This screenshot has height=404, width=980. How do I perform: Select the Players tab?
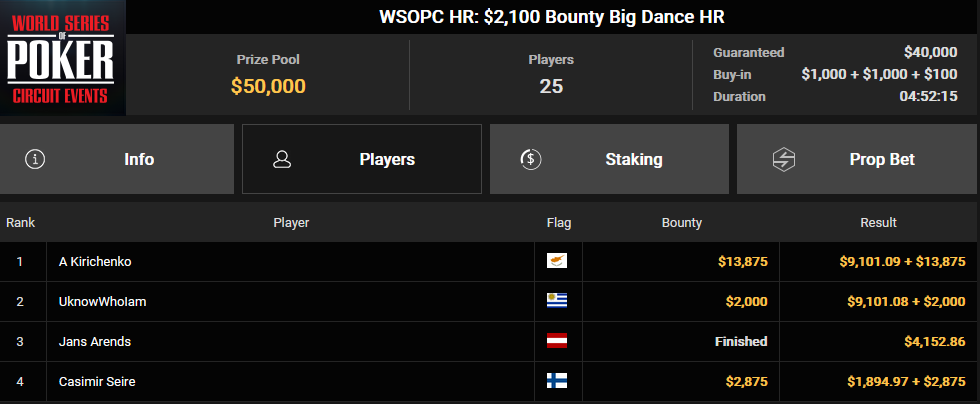click(362, 159)
